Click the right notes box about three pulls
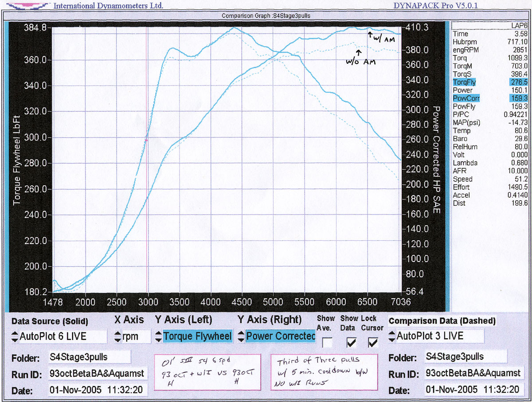Screen dimensions: 532x402 click(324, 372)
